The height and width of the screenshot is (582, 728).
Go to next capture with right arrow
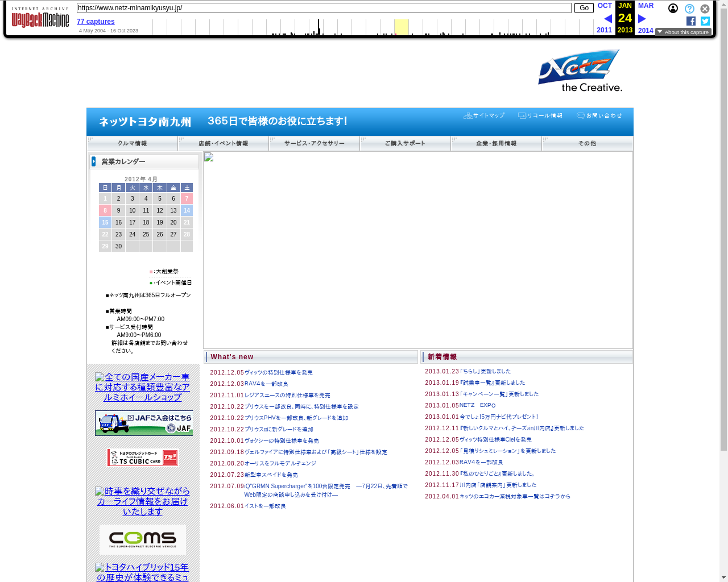click(x=642, y=19)
